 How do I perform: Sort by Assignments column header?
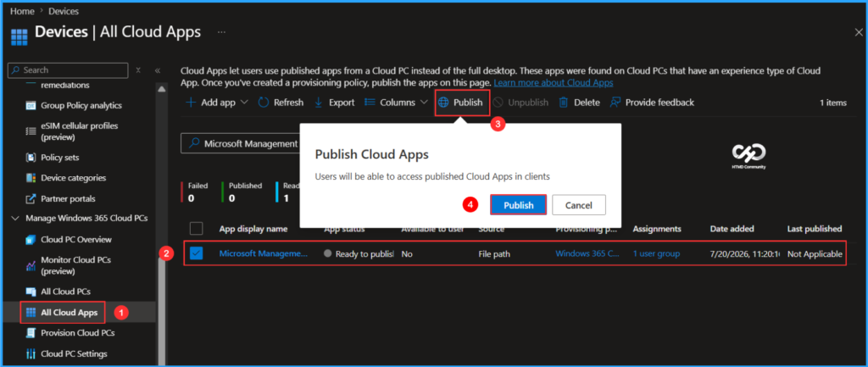point(657,229)
